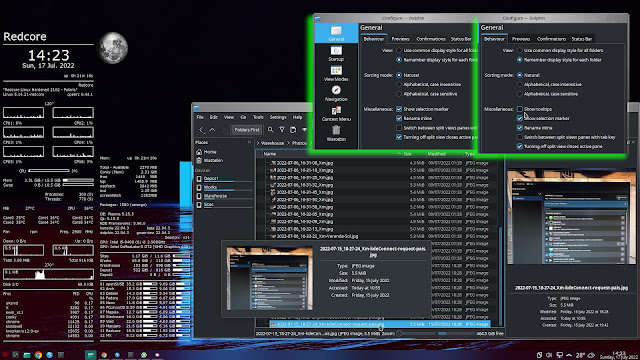Image resolution: width=640 pixels, height=360 pixels.
Task: Click the eye icon to show hidden files
Action: pyautogui.click(x=304, y=130)
